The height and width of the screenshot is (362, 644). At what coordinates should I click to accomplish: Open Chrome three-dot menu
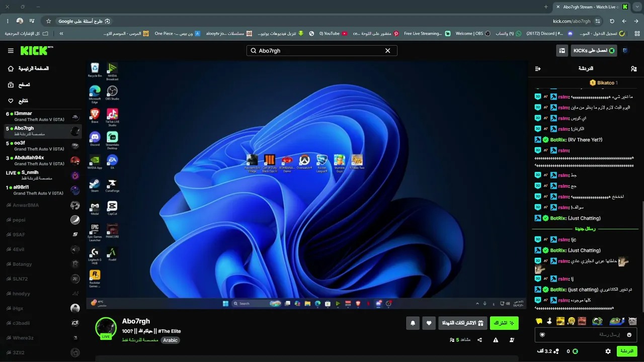click(8, 21)
